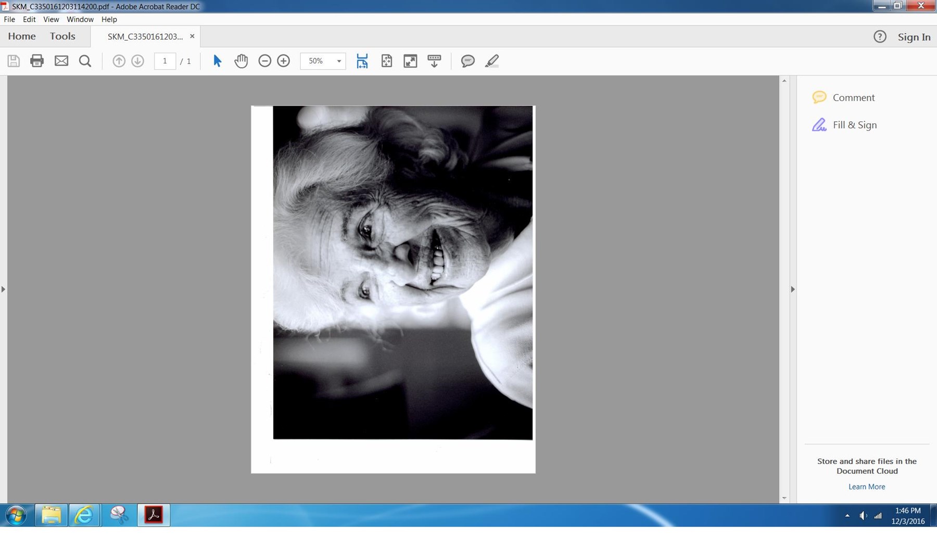937x560 pixels.
Task: Open the Find text magnifier tool
Action: tap(85, 61)
